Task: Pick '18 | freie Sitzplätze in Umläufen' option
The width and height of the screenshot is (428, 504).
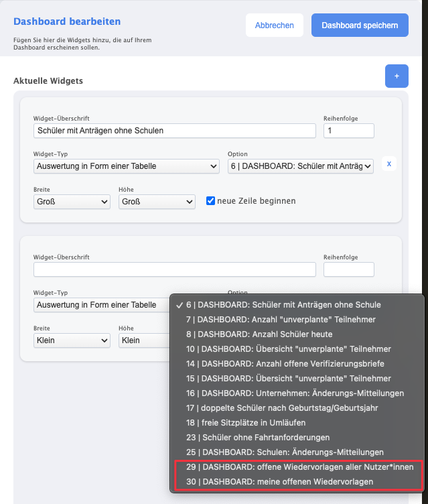Action: pos(246,423)
